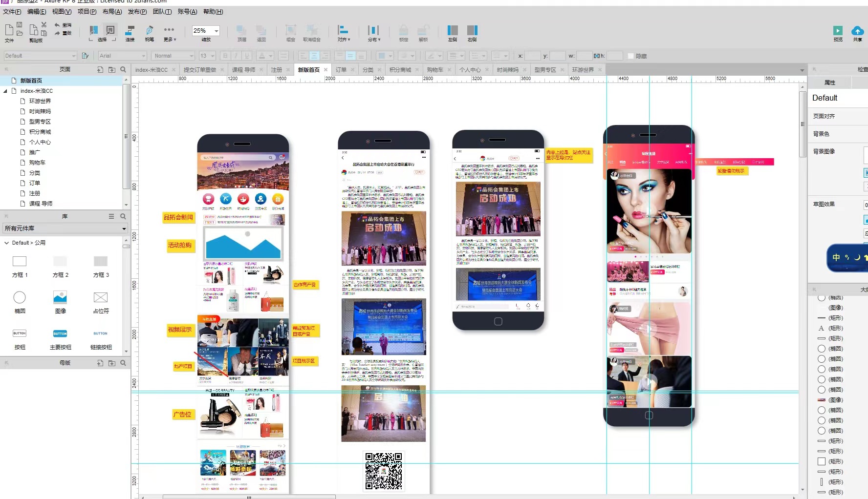Toggle bold text formatting
Image resolution: width=868 pixels, height=499 pixels.
tap(225, 56)
